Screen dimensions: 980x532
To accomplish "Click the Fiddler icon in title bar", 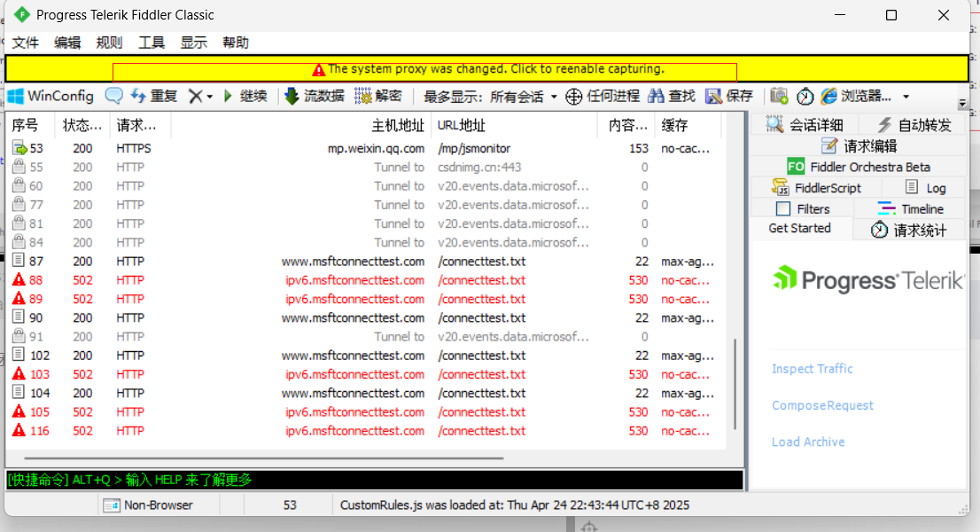I will point(22,14).
